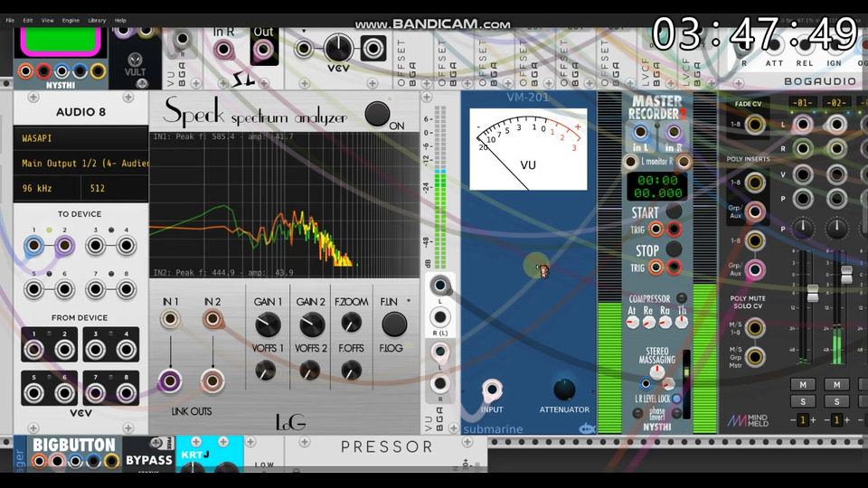
Task: Click AUDIO 8 To Device port 5
Action: coord(33,289)
